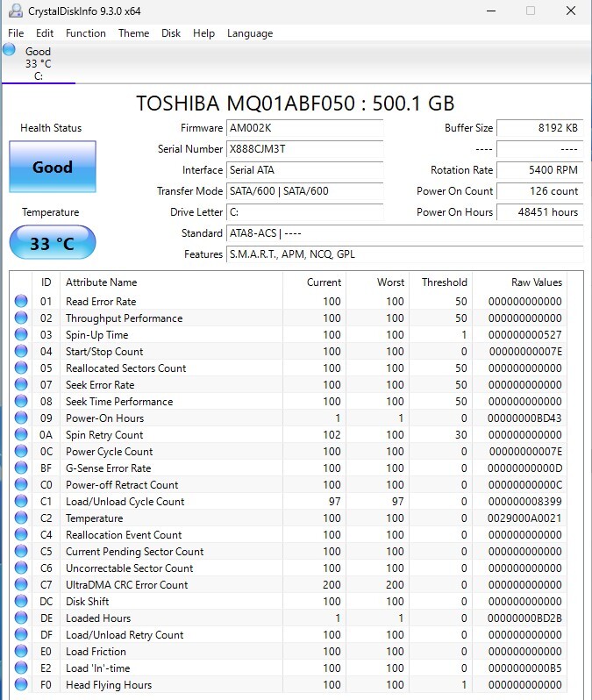Click the Firmware field AM002K

305,128
